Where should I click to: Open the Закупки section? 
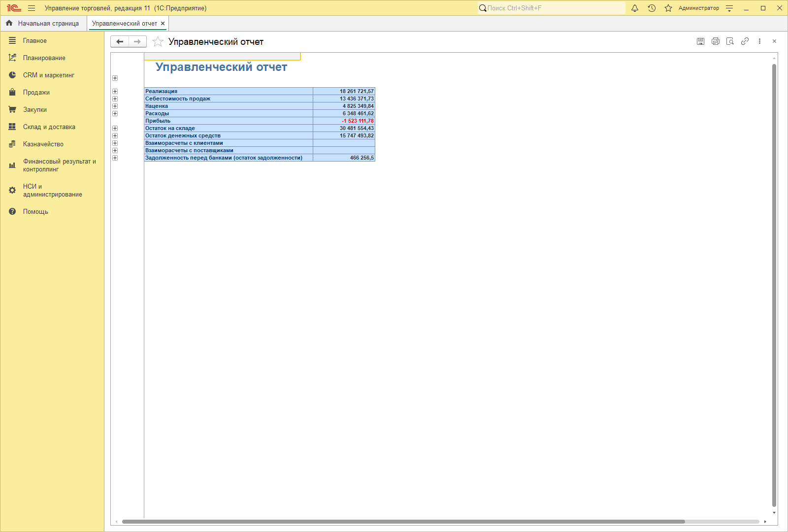pos(52,110)
